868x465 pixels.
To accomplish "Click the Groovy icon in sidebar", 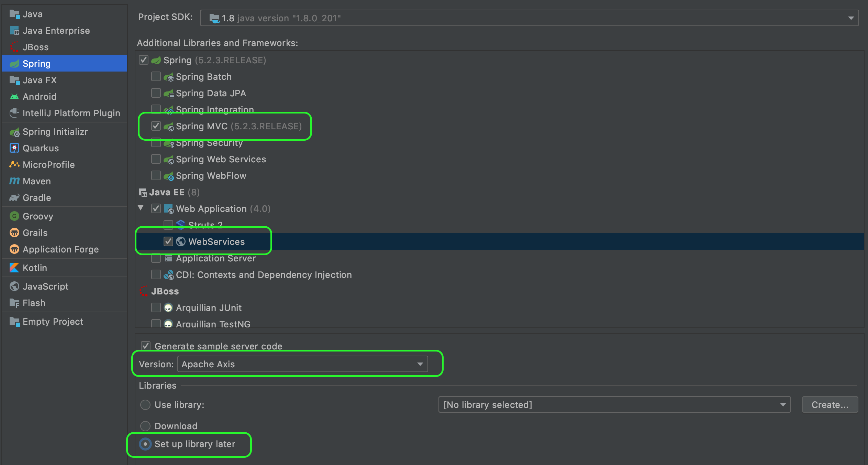I will (14, 216).
